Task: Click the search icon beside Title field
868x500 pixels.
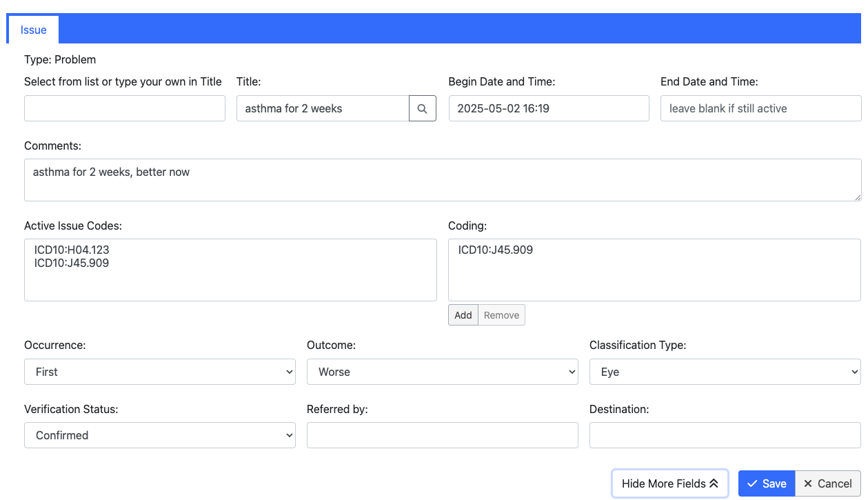Action: pos(423,108)
